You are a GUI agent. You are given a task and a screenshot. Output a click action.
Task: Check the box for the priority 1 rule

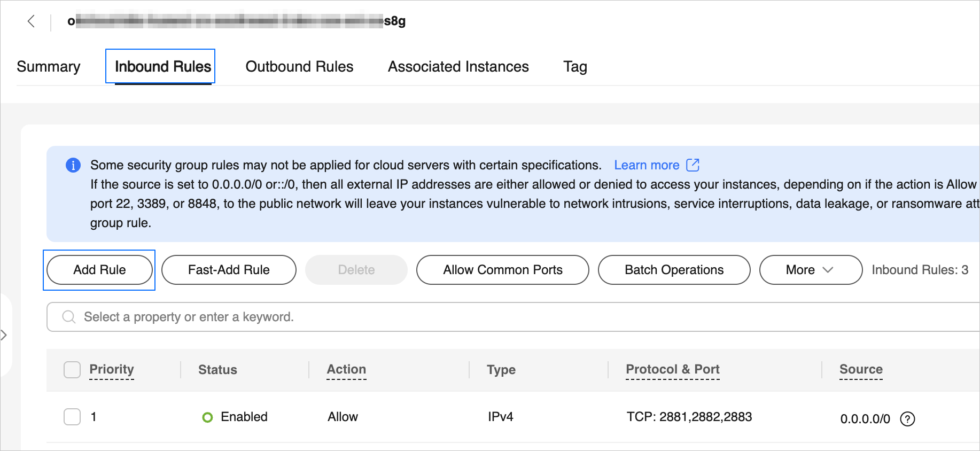click(72, 417)
